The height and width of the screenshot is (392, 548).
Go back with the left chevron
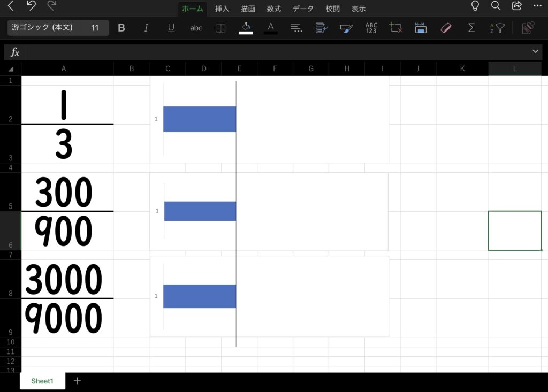(x=11, y=5)
